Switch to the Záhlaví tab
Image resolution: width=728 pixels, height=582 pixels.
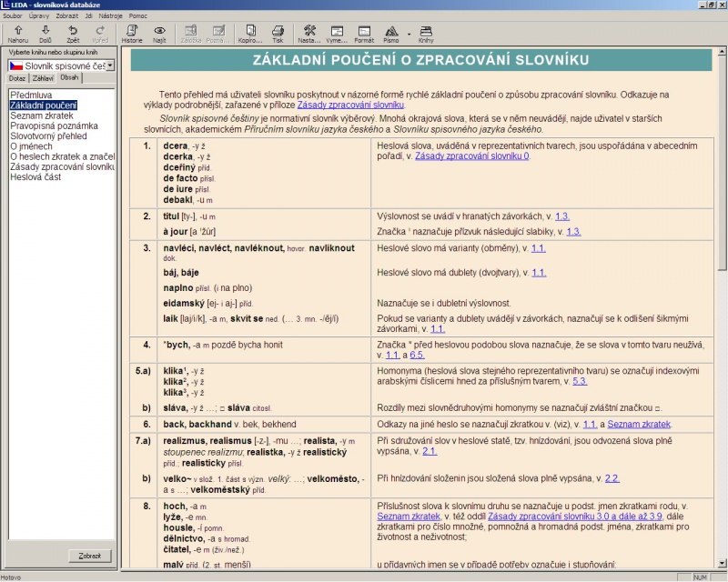pyautogui.click(x=43, y=78)
